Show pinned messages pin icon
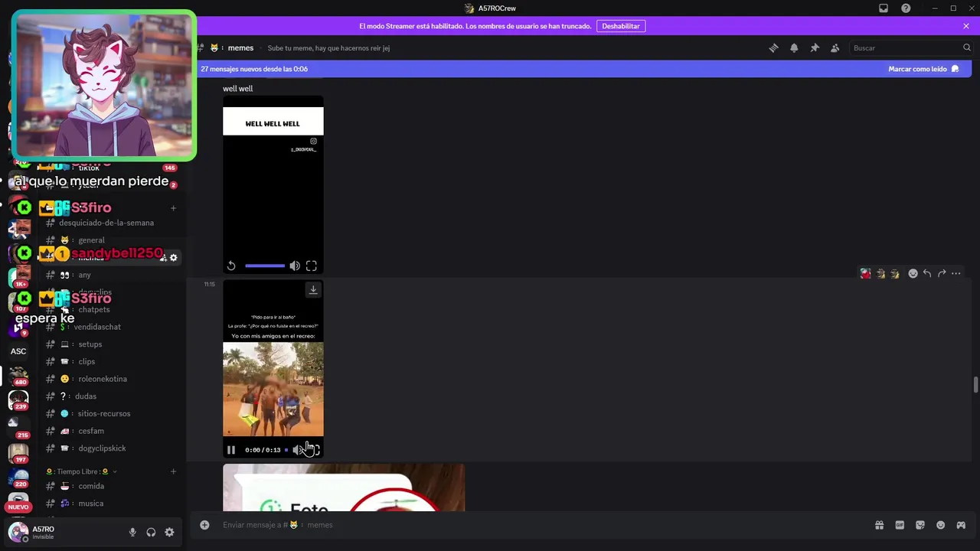This screenshot has height=551, width=980. (x=815, y=47)
